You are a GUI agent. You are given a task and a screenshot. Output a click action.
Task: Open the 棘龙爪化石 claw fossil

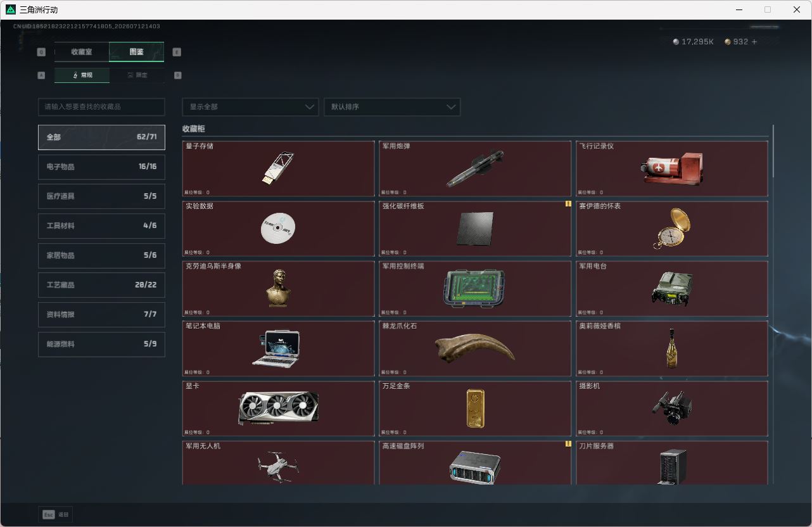pyautogui.click(x=475, y=348)
